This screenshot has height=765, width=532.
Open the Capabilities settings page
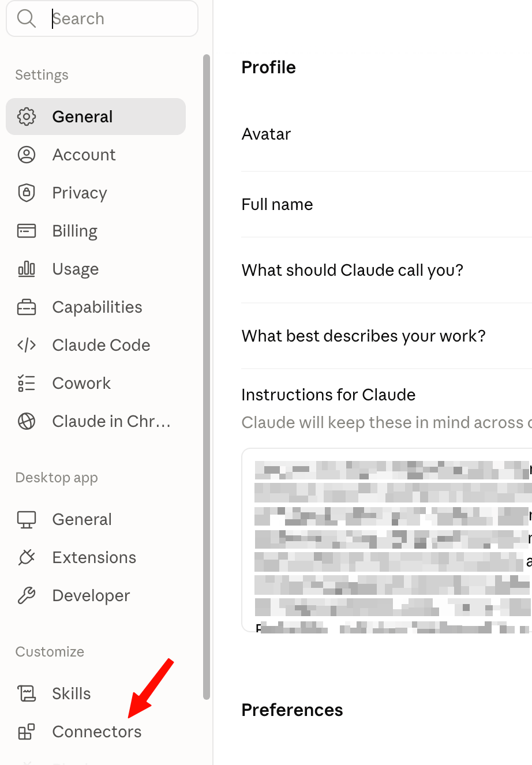coord(96,307)
